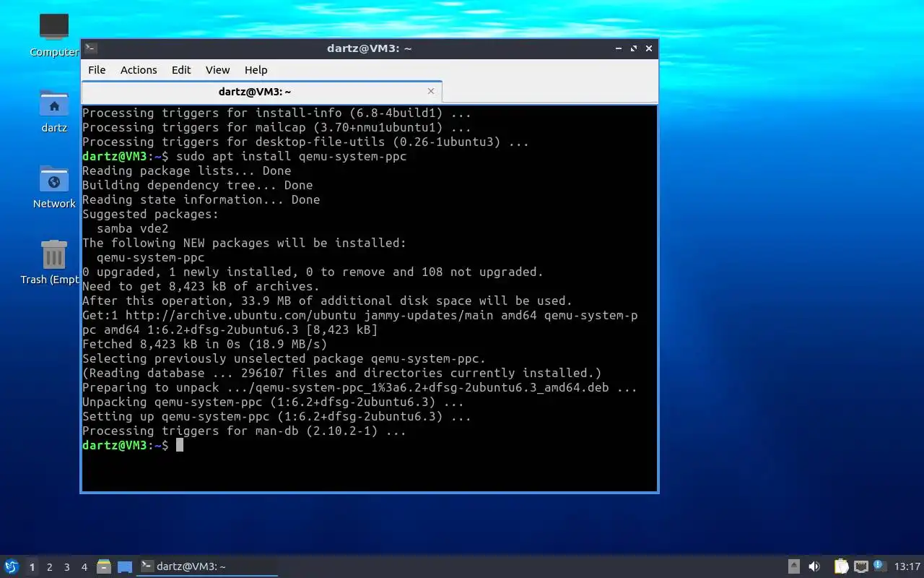
Task: Open the Actions menu
Action: click(x=139, y=70)
